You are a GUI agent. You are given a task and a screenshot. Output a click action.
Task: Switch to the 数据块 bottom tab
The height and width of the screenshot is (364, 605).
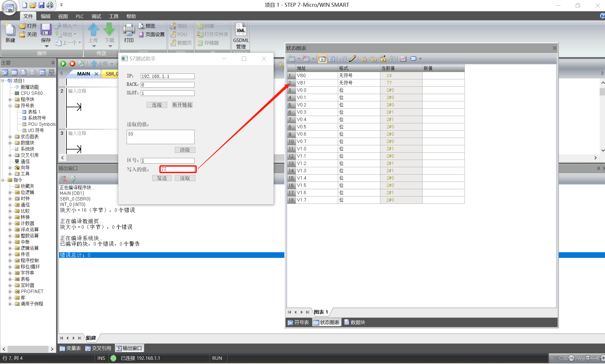click(355, 322)
